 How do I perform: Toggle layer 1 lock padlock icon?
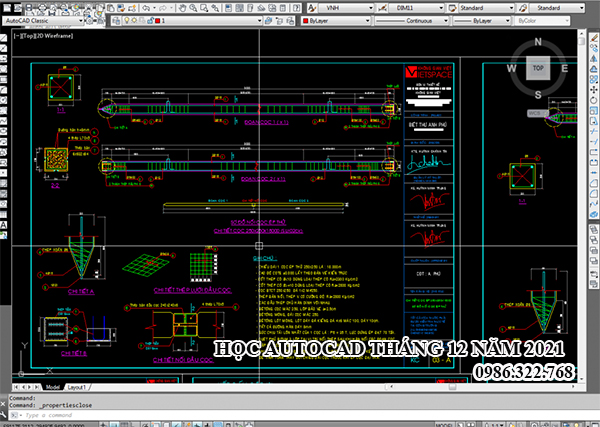pyautogui.click(x=150, y=21)
